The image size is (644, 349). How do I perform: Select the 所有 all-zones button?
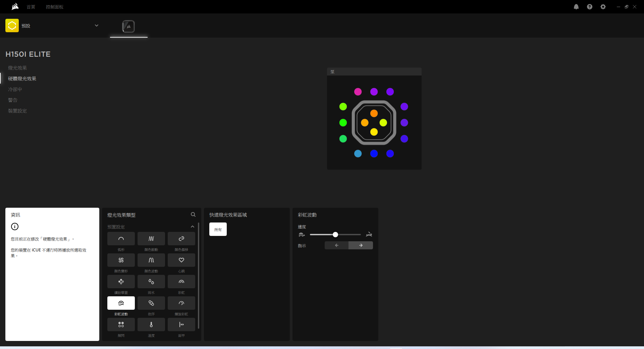218,229
